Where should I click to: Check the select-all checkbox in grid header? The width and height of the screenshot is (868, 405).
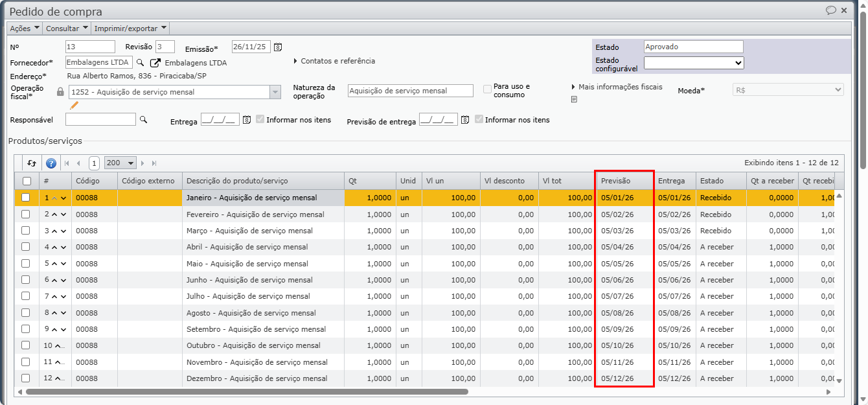pos(27,181)
